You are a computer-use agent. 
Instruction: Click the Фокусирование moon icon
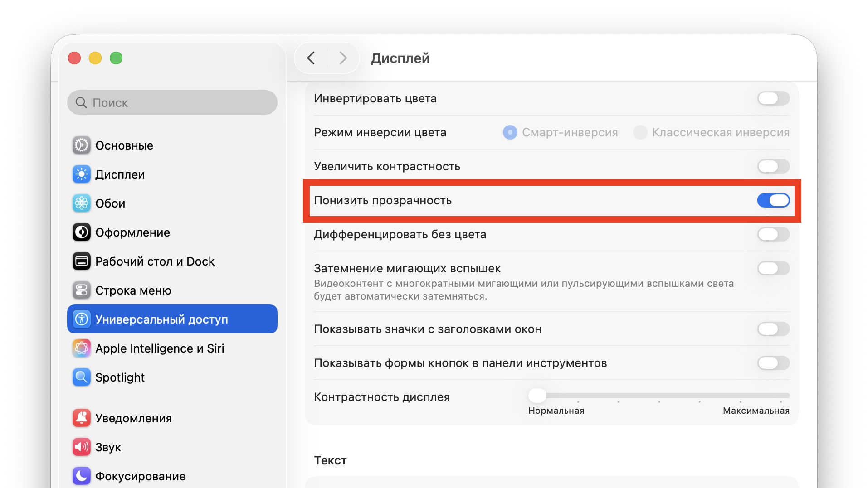[x=82, y=476]
